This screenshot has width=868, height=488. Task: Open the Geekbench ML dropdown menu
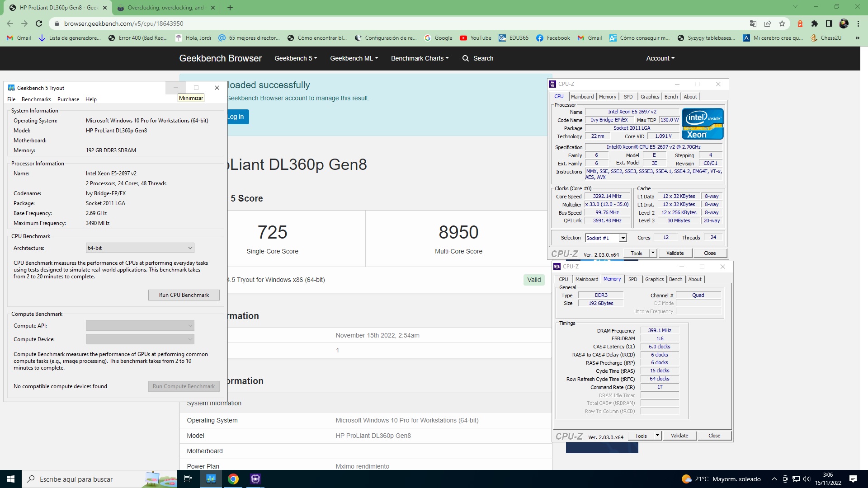(354, 58)
